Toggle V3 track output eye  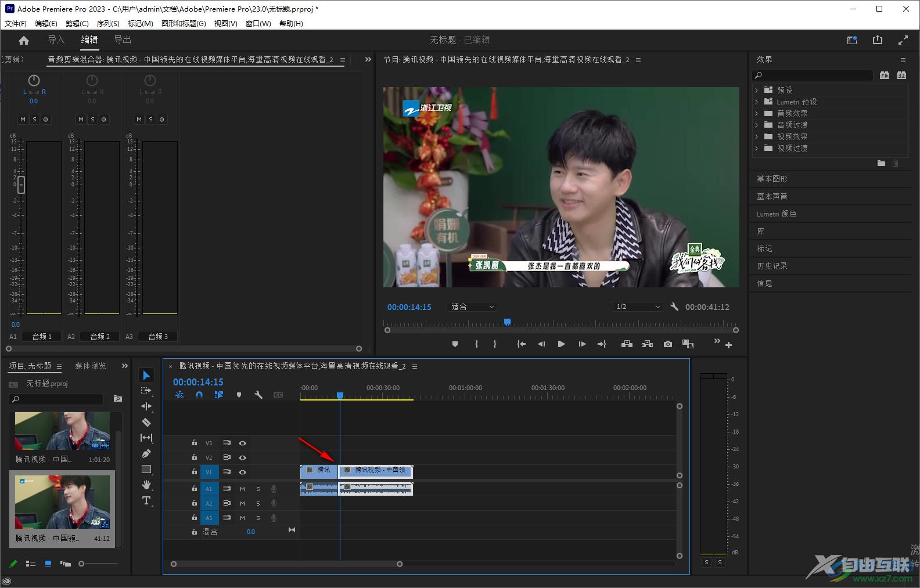pyautogui.click(x=243, y=443)
